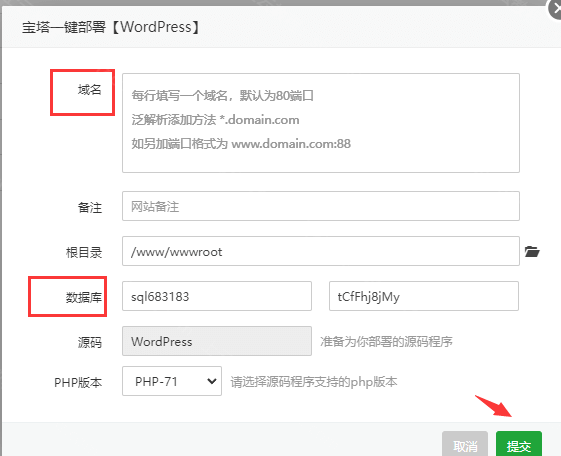This screenshot has width=561, height=456.
Task: Open the PHP-71 version dropdown
Action: click(x=172, y=381)
